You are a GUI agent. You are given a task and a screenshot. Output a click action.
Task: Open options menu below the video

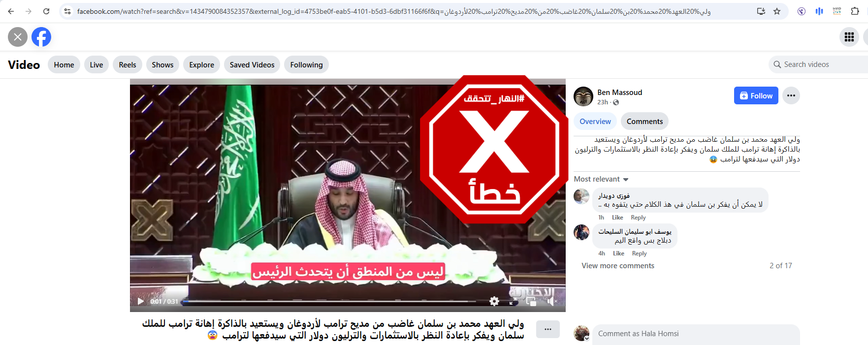[548, 329]
